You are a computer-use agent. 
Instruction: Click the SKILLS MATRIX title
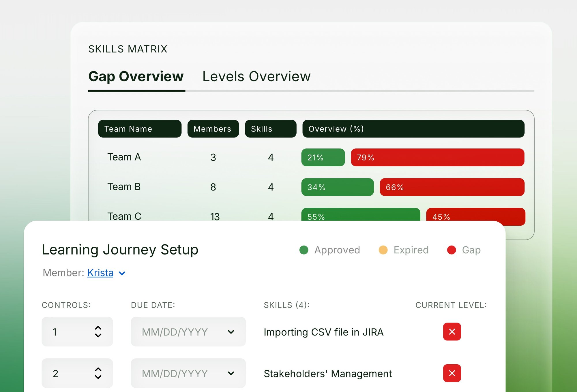click(x=128, y=49)
